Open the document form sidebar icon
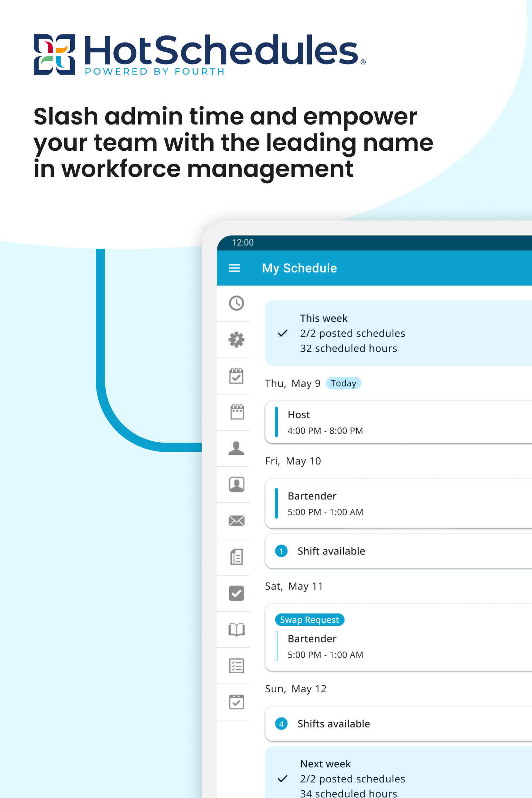 point(236,557)
